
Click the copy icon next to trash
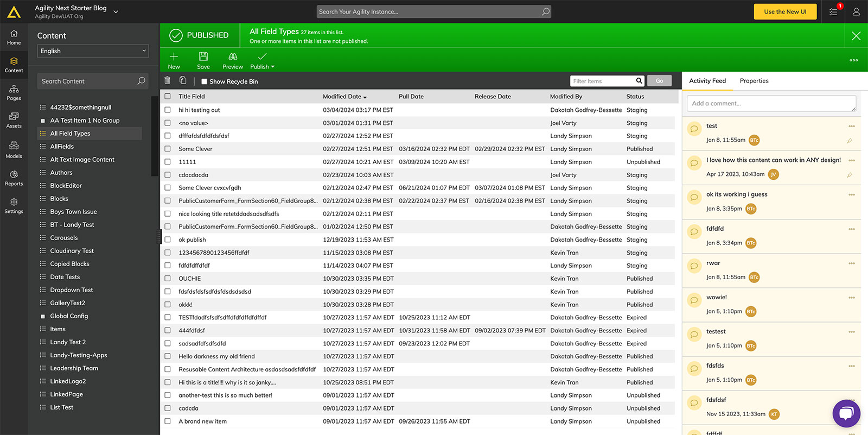[183, 80]
